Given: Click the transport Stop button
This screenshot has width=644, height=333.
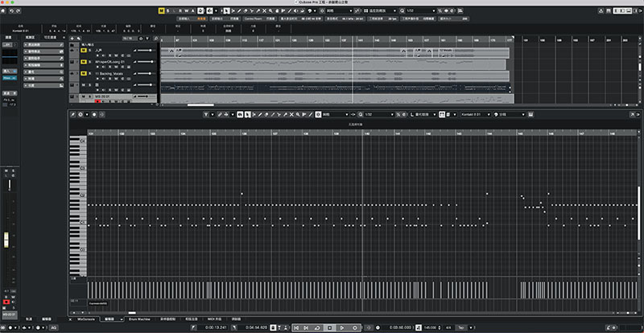Looking at the screenshot, I should tap(329, 327).
